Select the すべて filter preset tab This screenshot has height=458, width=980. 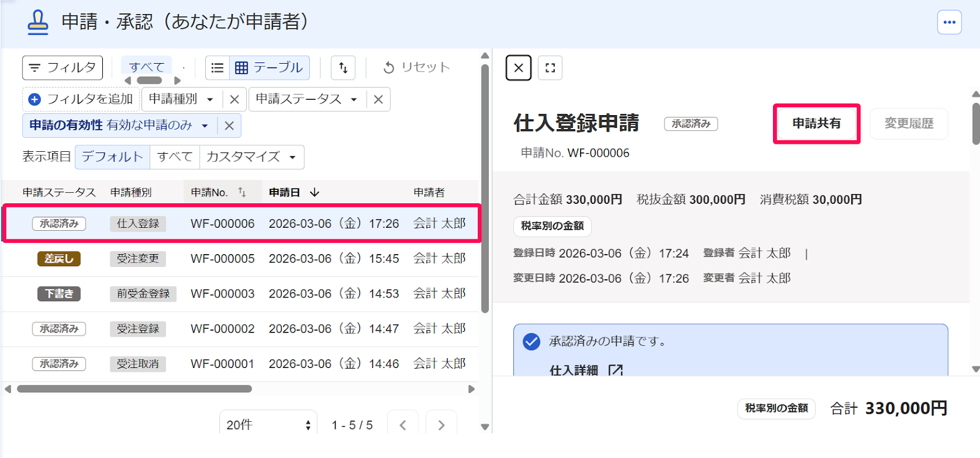tap(147, 67)
